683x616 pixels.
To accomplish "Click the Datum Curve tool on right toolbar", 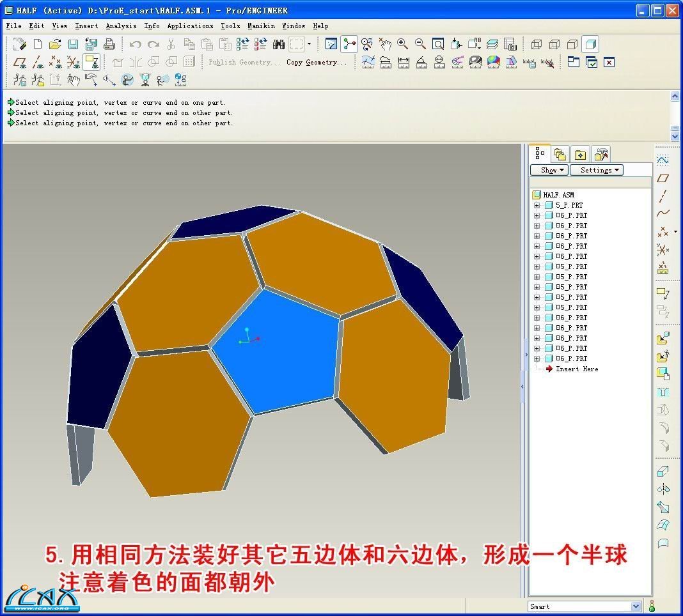I will point(663,213).
